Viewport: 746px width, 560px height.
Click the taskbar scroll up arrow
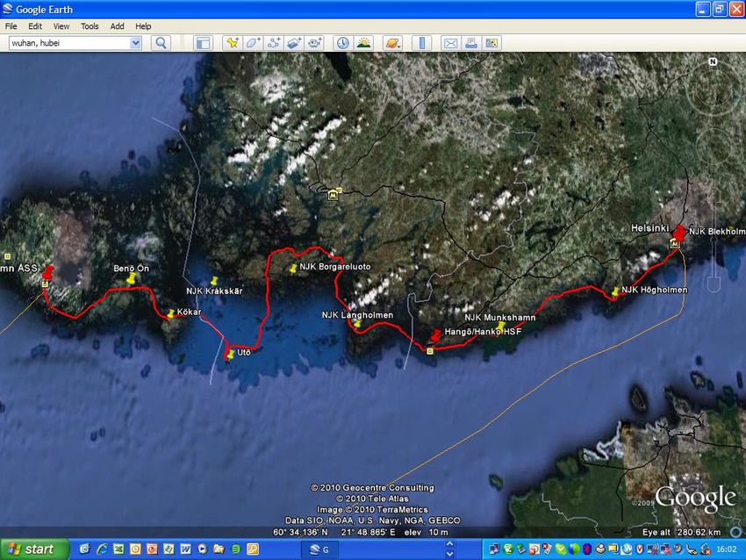[x=449, y=544]
